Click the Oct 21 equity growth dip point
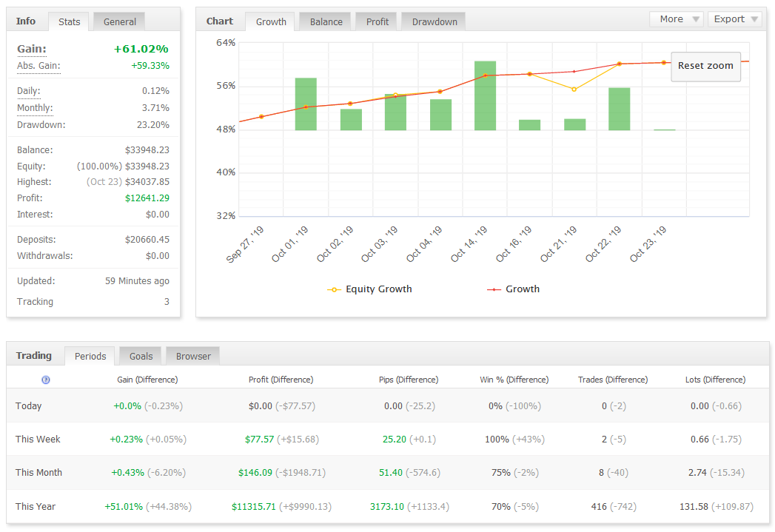Viewport: 775px width, 532px height. [x=574, y=90]
